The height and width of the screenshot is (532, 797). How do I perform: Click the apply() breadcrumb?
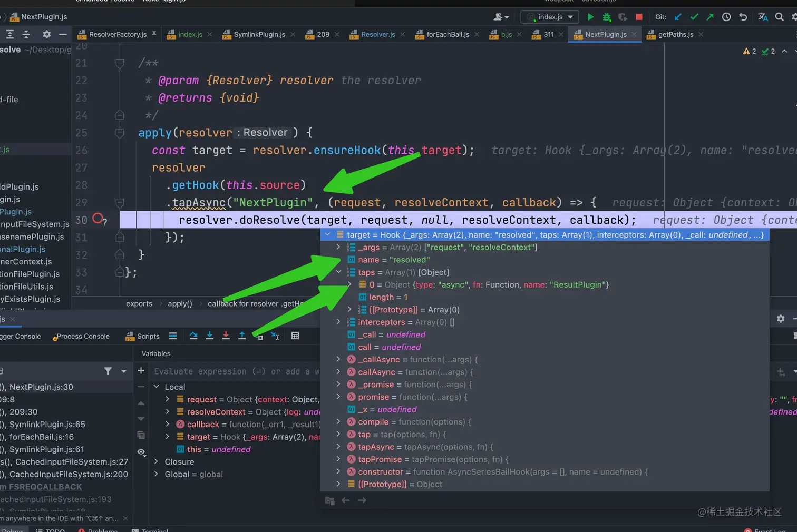tap(180, 304)
